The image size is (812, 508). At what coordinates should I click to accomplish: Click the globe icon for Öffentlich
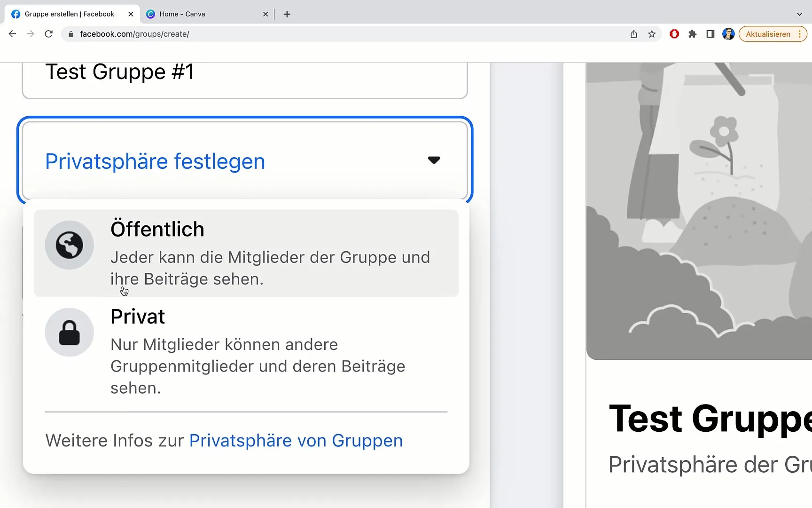coord(70,245)
